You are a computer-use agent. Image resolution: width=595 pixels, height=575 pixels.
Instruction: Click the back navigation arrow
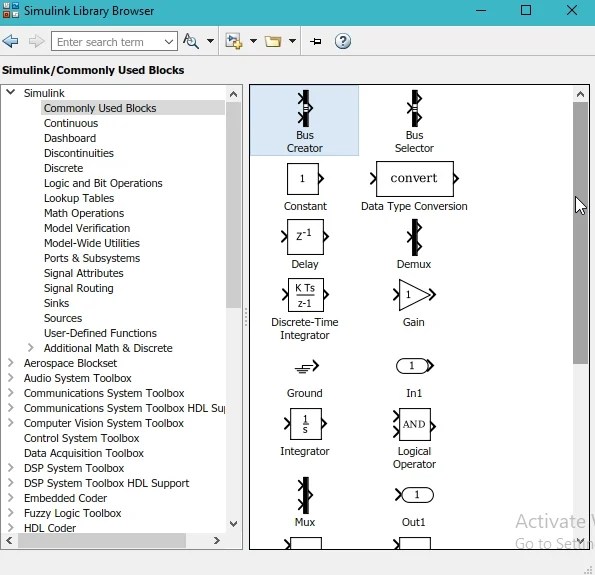10,41
